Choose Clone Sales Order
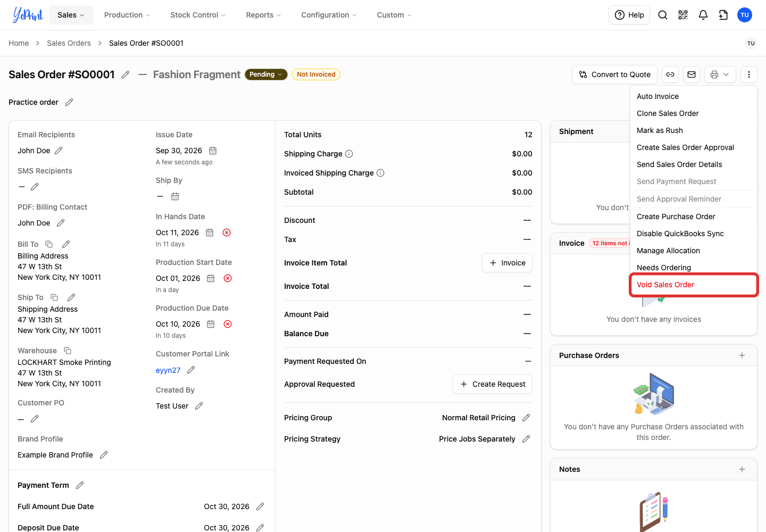The height and width of the screenshot is (532, 766). pos(694,113)
